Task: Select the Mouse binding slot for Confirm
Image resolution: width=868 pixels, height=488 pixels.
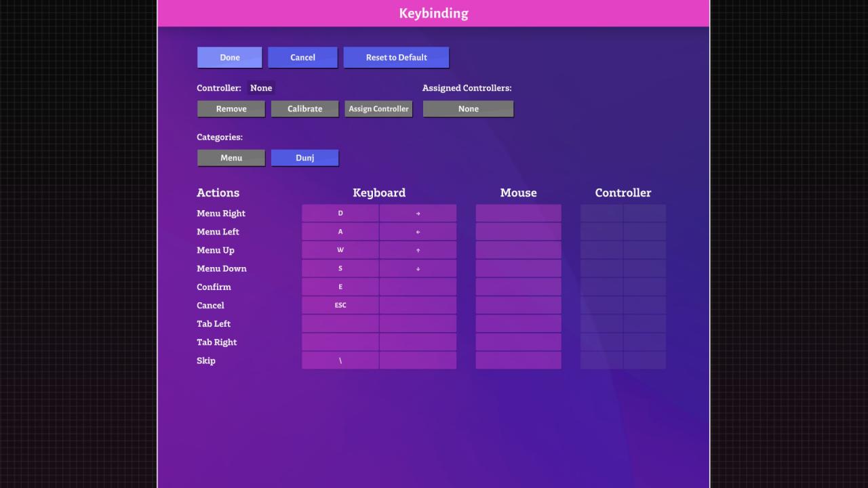Action: coord(518,287)
